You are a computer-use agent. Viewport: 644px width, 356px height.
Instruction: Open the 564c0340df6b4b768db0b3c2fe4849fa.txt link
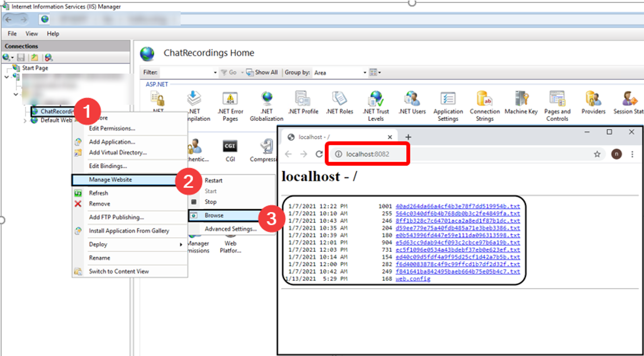(457, 214)
